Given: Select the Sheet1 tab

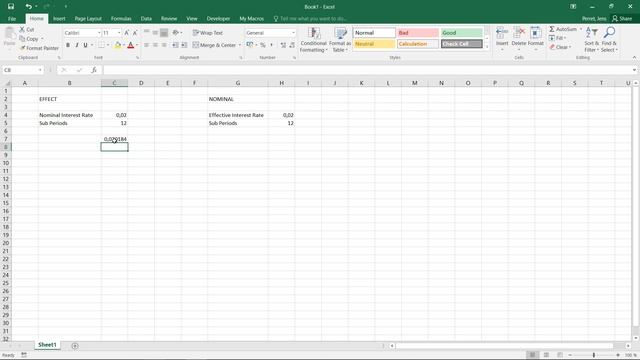Looking at the screenshot, I should coord(47,345).
